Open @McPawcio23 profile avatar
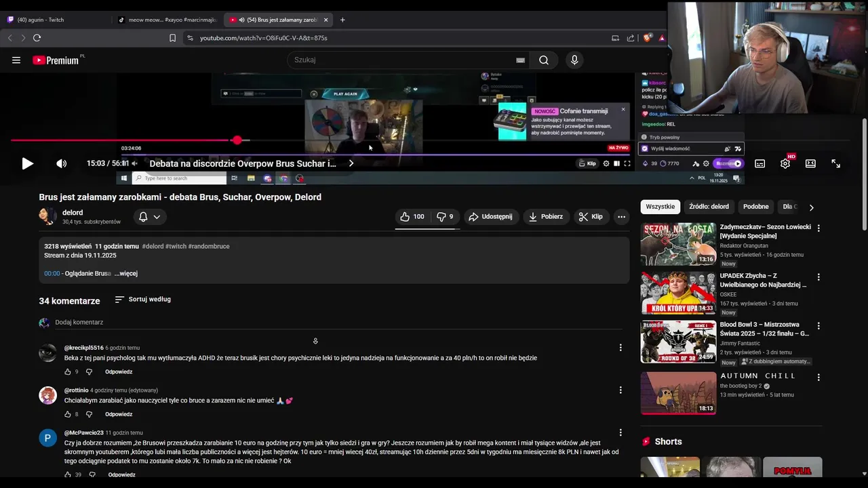Viewport: 868px width, 488px height. click(x=47, y=438)
